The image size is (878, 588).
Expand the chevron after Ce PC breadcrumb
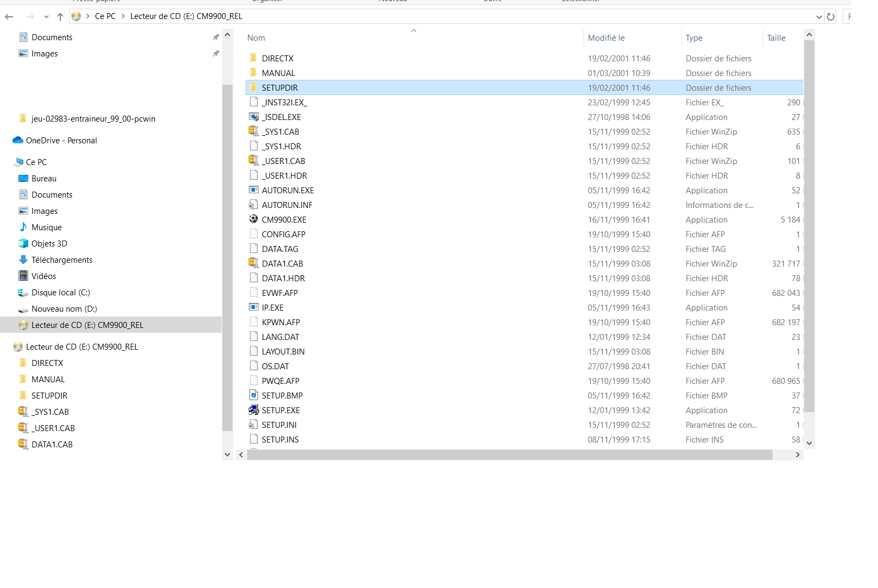[x=123, y=16]
